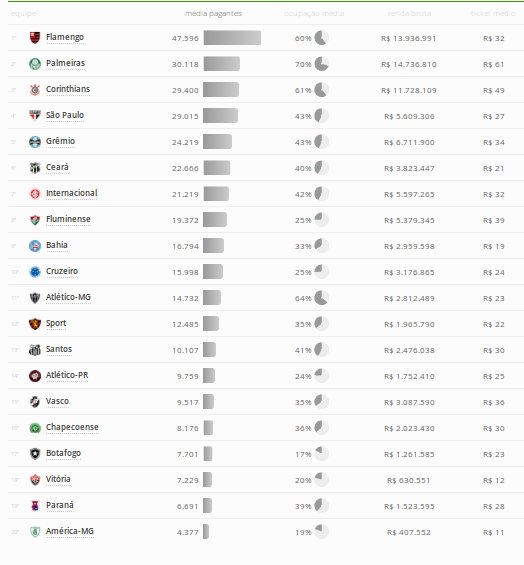Open the Ceará team link
This screenshot has height=565, width=524.
(57, 167)
